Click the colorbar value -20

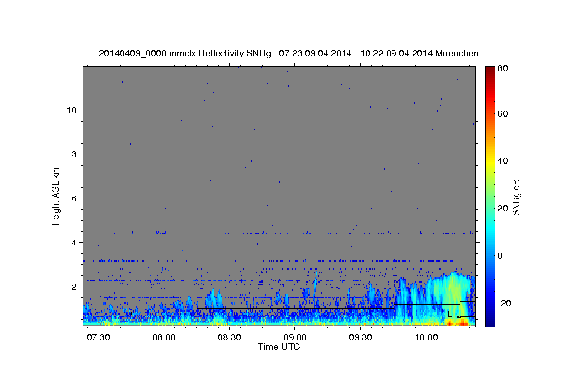(x=503, y=303)
